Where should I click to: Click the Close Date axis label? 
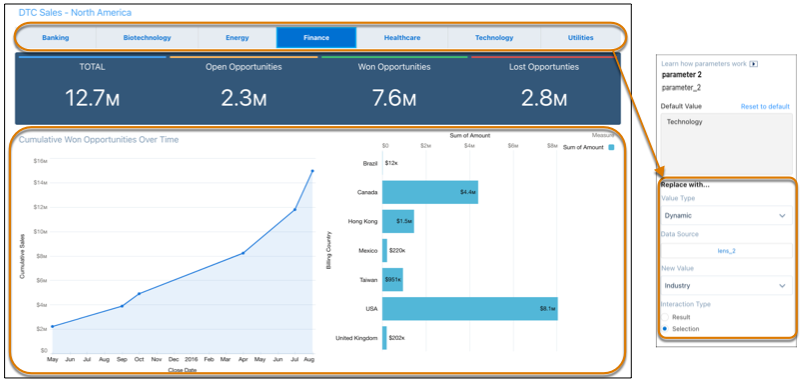pyautogui.click(x=183, y=370)
